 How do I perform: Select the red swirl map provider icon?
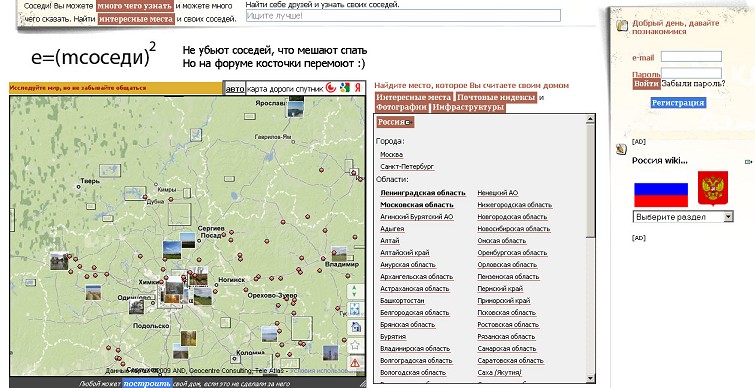click(x=331, y=88)
